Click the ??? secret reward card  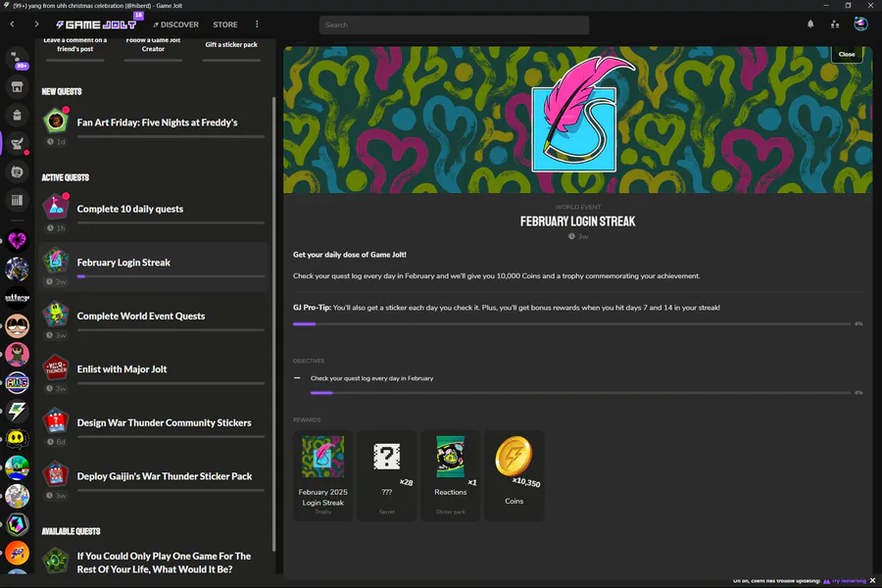[x=386, y=475]
